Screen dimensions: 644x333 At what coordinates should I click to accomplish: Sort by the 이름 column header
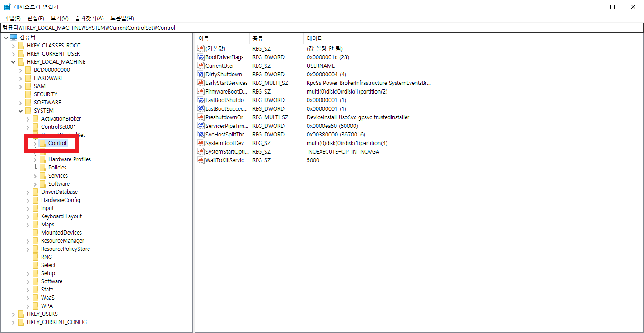click(x=222, y=39)
